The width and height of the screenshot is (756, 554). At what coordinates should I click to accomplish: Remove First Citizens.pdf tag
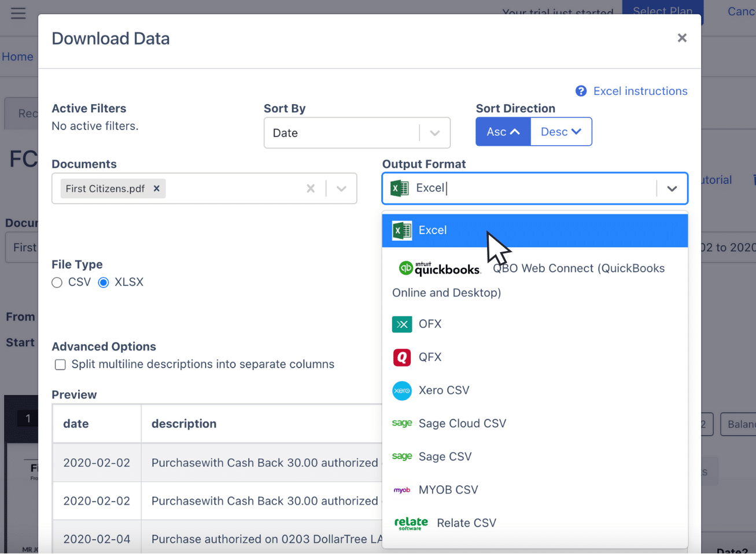point(156,189)
